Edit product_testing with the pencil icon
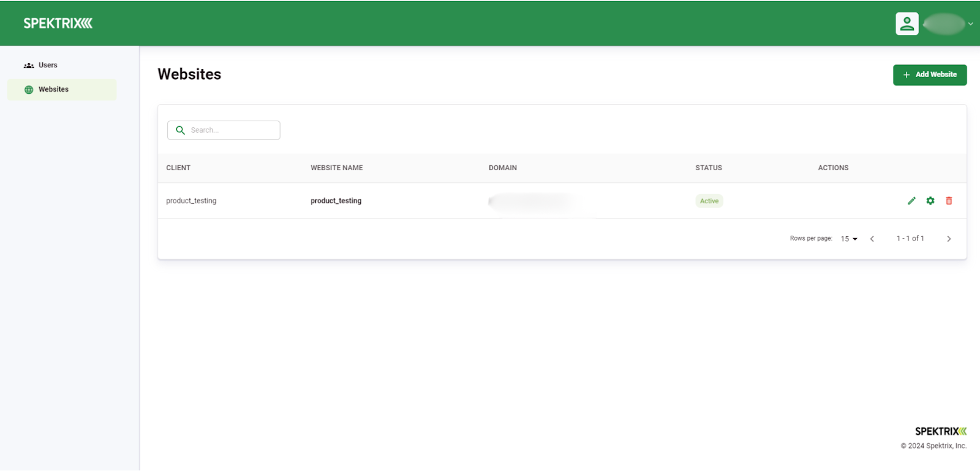The image size is (980, 472). [x=911, y=201]
